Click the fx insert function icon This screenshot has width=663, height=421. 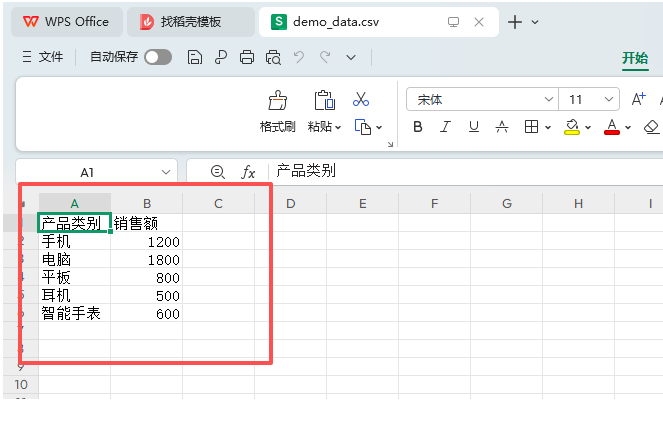tap(248, 172)
